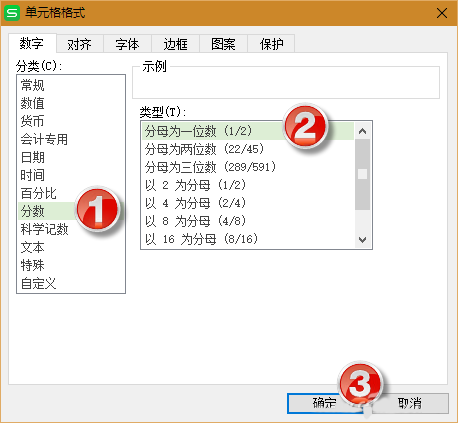The width and height of the screenshot is (458, 423).
Task: Click the 取消 button
Action: coord(410,403)
